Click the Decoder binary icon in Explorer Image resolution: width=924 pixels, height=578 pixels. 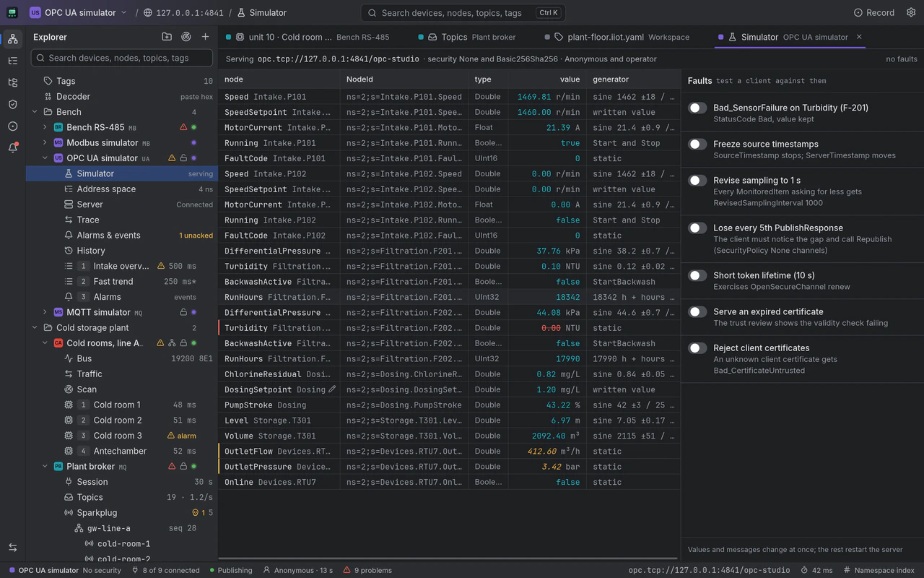pos(48,96)
